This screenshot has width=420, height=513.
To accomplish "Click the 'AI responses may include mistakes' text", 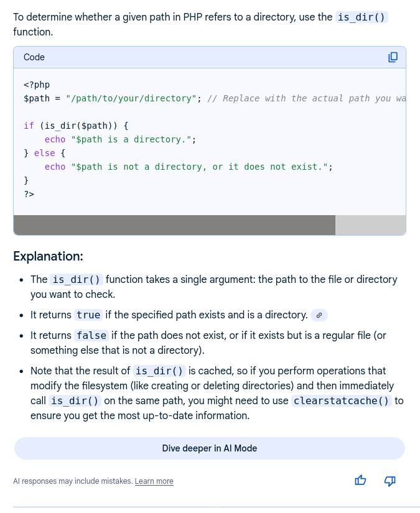I will coord(72,481).
